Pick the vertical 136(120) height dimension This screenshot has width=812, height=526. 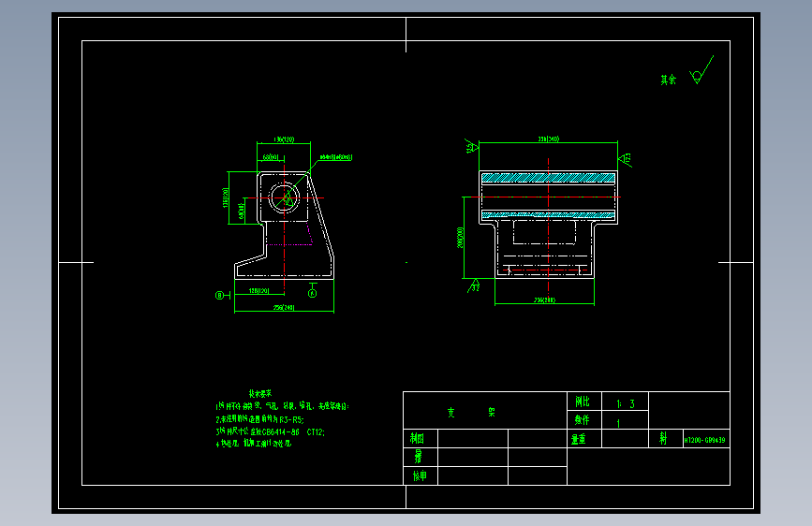226,197
